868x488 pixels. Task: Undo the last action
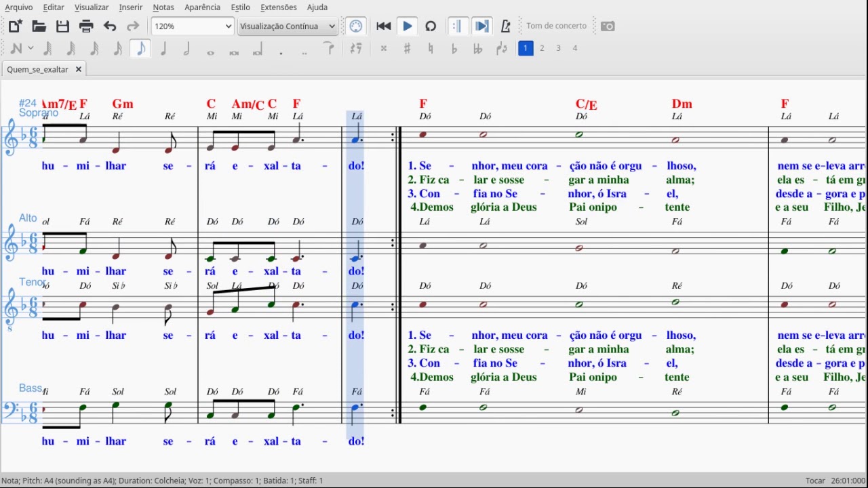coord(110,26)
